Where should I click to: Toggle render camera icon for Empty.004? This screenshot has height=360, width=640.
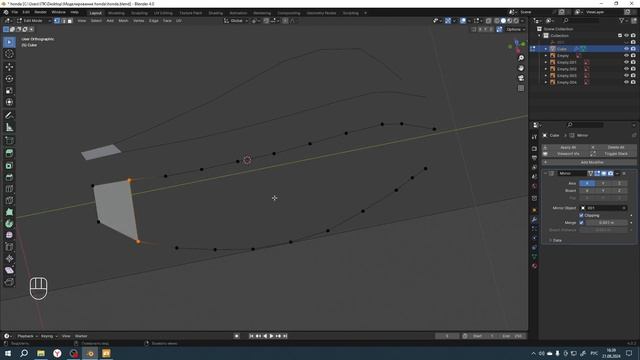click(633, 82)
